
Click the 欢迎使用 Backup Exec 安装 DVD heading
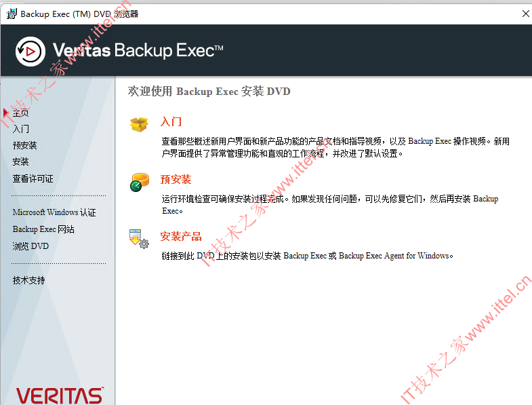coord(209,91)
